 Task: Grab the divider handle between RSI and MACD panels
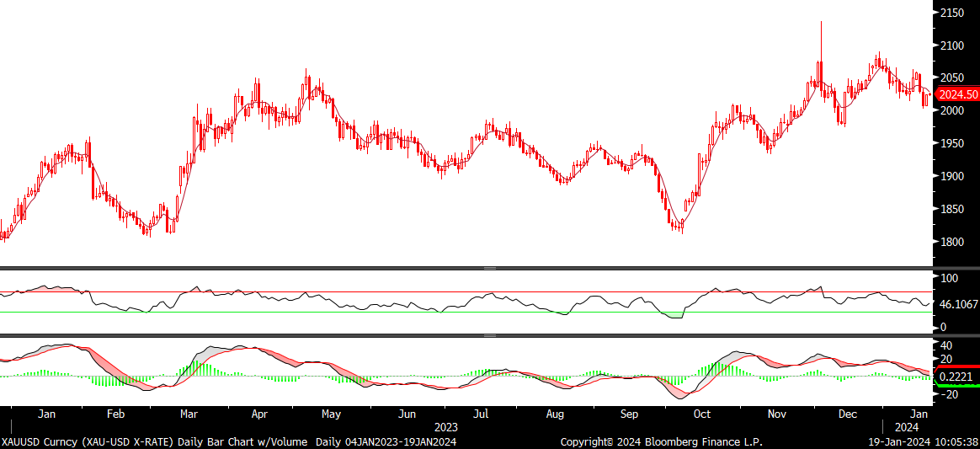click(489, 336)
